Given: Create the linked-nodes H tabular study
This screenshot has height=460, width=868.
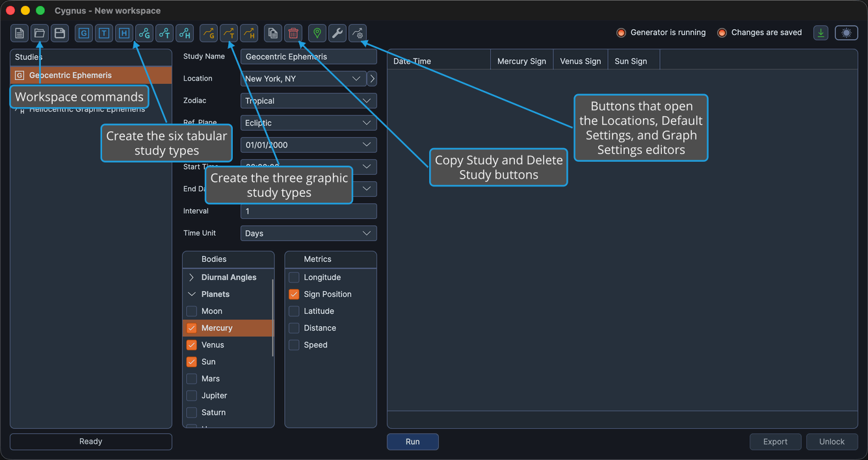Looking at the screenshot, I should point(185,33).
